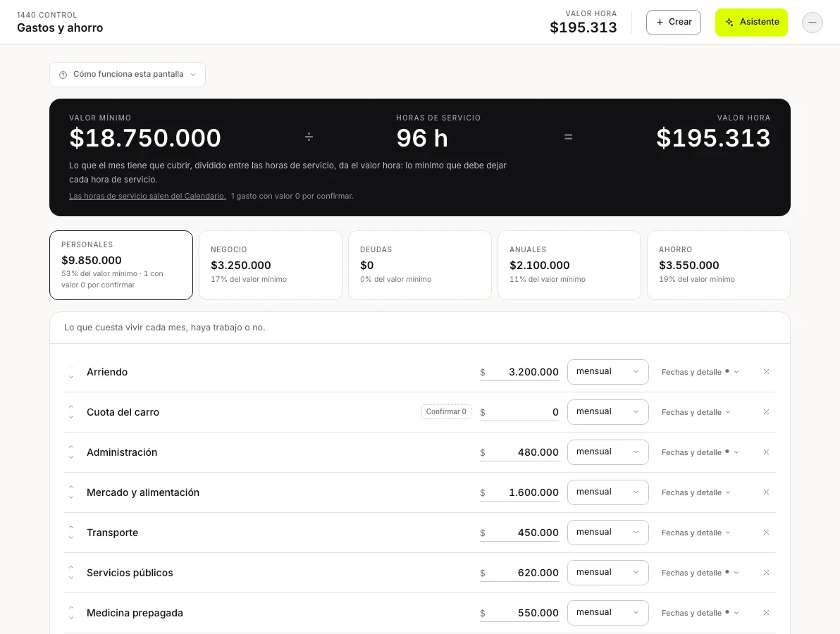This screenshot has height=634, width=840.
Task: Expand Cómo funciona esta pantalla help
Action: [128, 75]
